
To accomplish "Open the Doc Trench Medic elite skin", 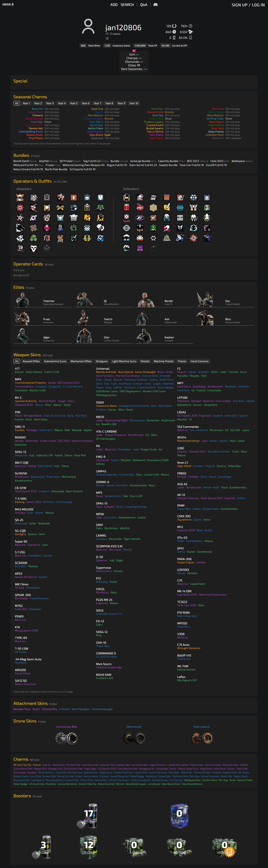I will click(x=225, y=299).
